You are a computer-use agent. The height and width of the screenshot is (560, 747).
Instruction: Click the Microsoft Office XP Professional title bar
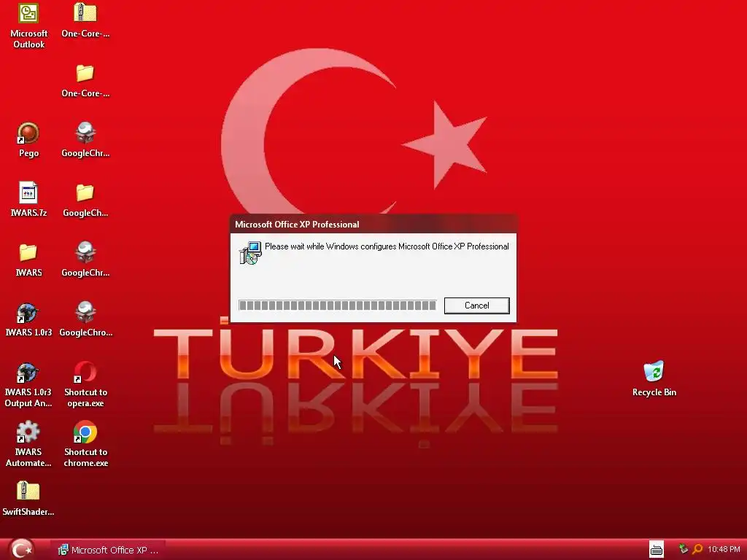click(x=373, y=225)
